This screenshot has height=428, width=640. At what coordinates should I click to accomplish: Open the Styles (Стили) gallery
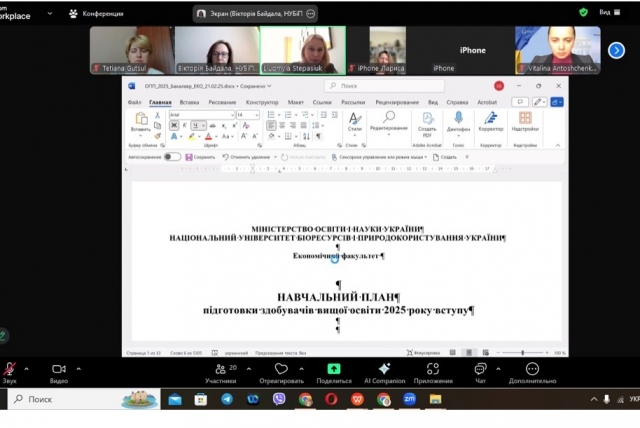tap(355, 122)
